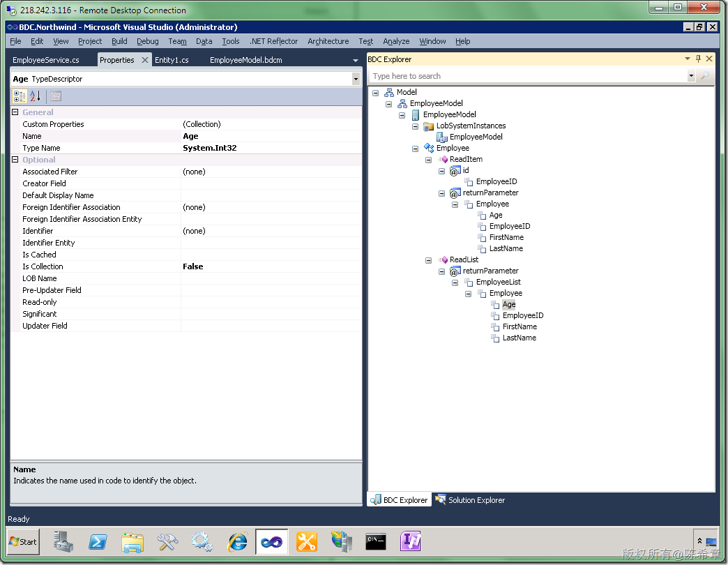Open Server Manager from the taskbar
The width and height of the screenshot is (728, 565).
coord(63,542)
